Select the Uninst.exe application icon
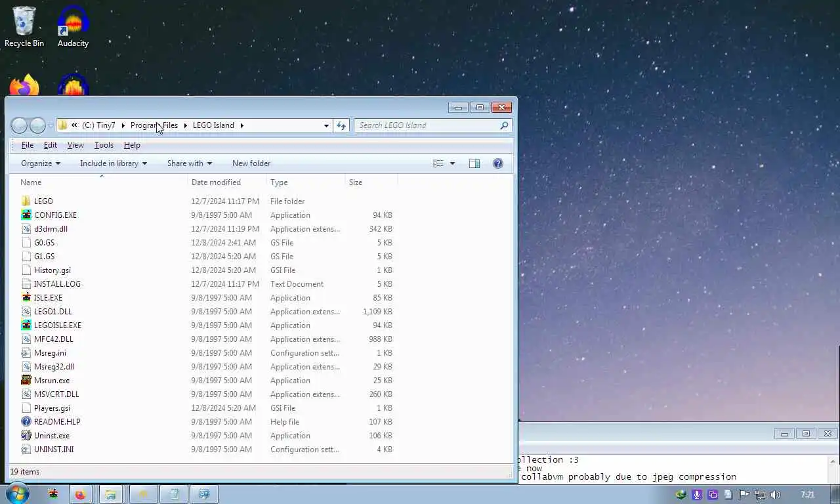 [26, 436]
